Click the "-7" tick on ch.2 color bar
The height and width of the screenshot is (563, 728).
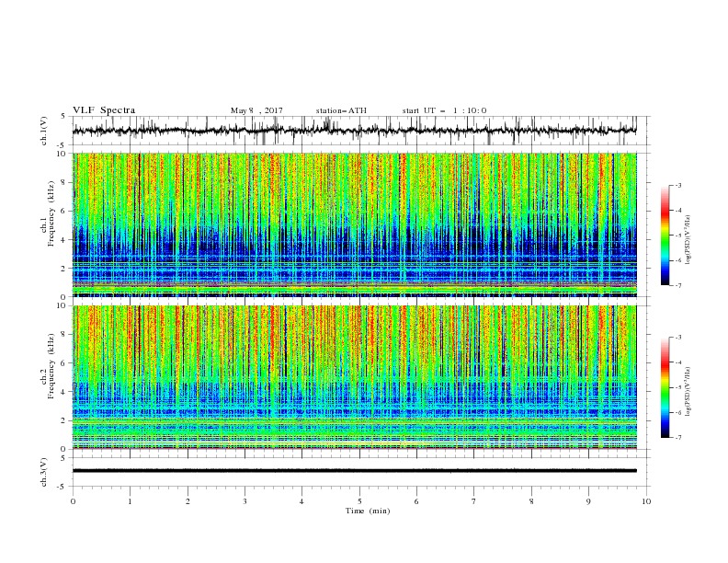(x=677, y=438)
